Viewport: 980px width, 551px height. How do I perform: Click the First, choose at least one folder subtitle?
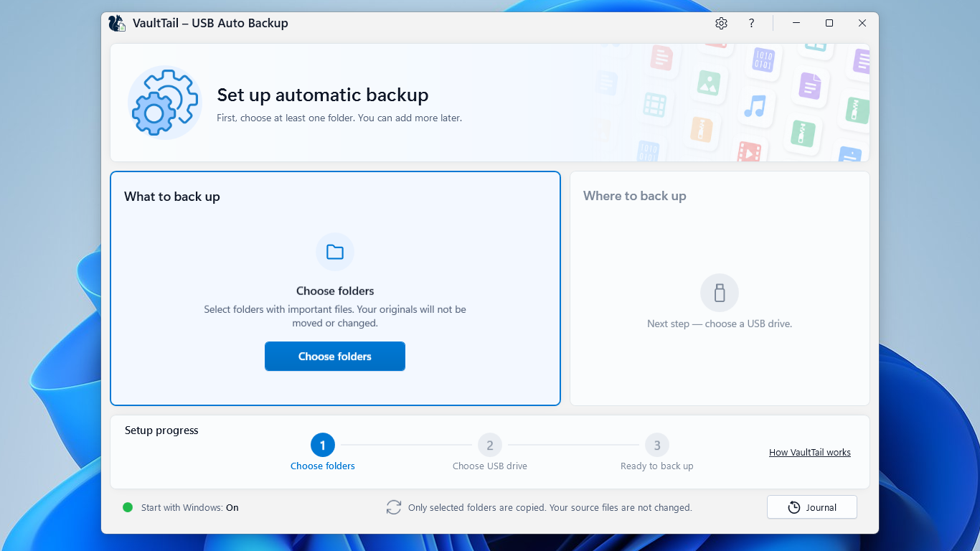[339, 118]
